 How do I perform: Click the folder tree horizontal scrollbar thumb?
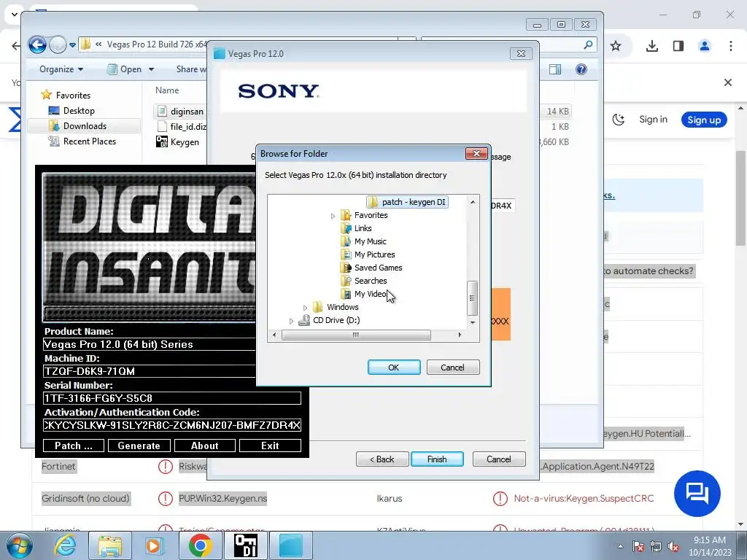356,335
